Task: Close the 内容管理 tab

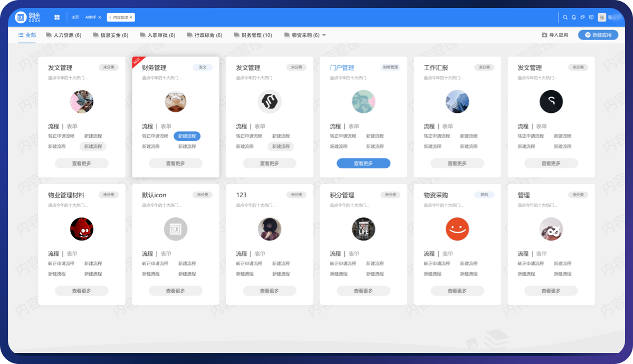Action: [131, 17]
